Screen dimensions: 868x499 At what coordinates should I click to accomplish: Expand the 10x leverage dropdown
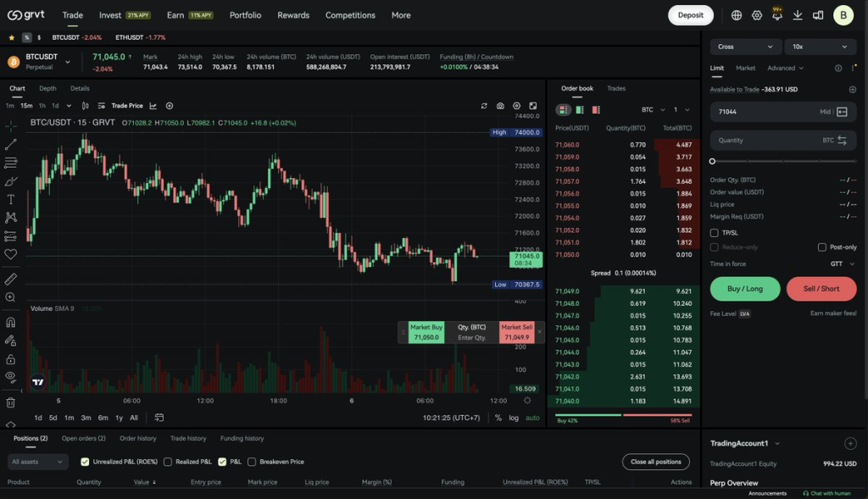820,47
